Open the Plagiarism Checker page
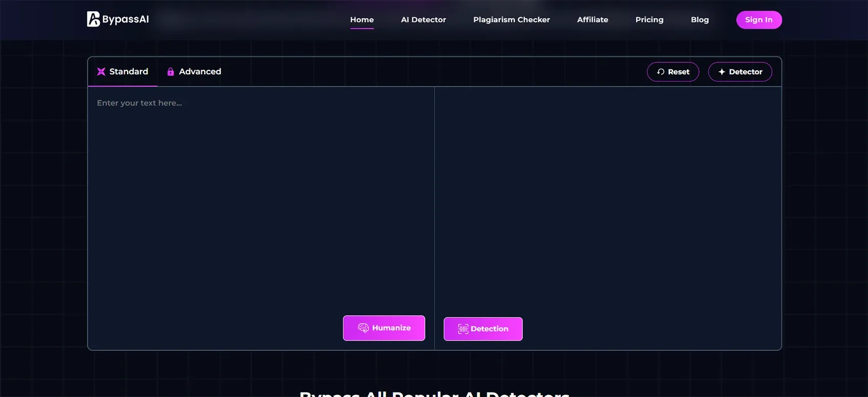 512,19
